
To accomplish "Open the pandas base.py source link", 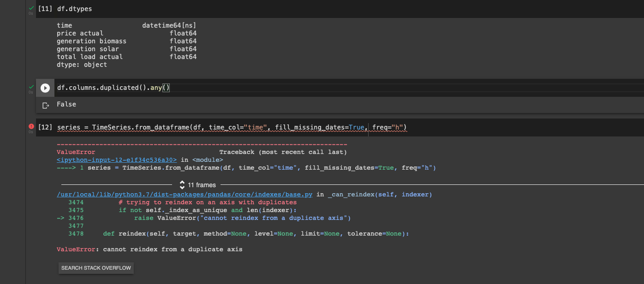I will (184, 194).
